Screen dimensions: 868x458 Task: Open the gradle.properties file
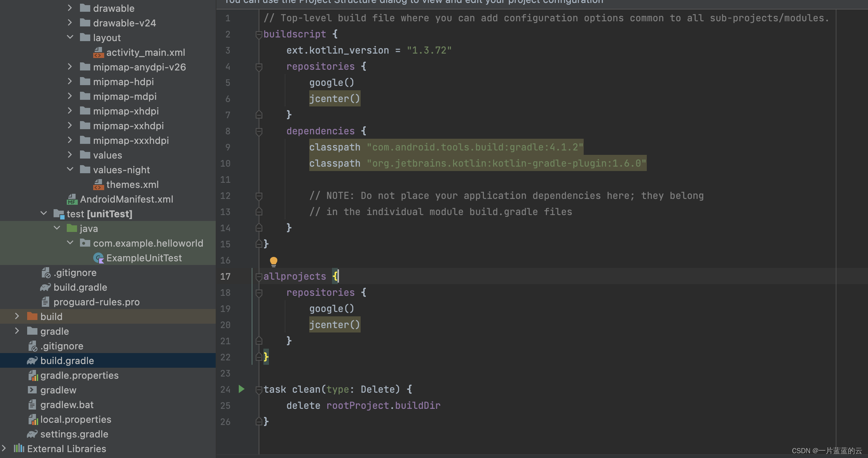pyautogui.click(x=79, y=375)
